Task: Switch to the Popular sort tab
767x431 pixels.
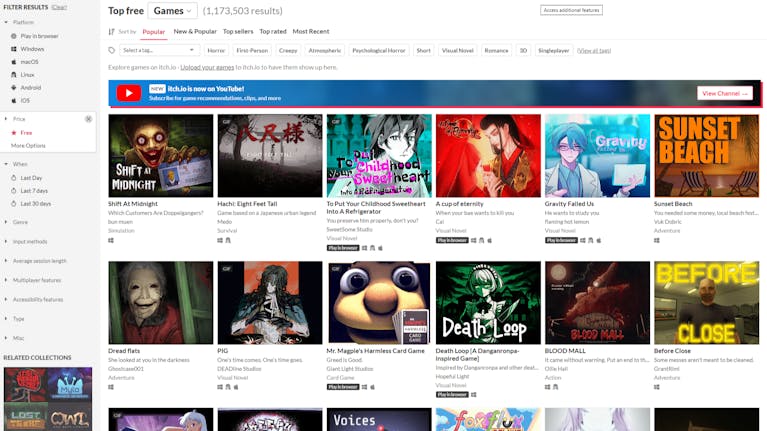Action: (x=154, y=31)
